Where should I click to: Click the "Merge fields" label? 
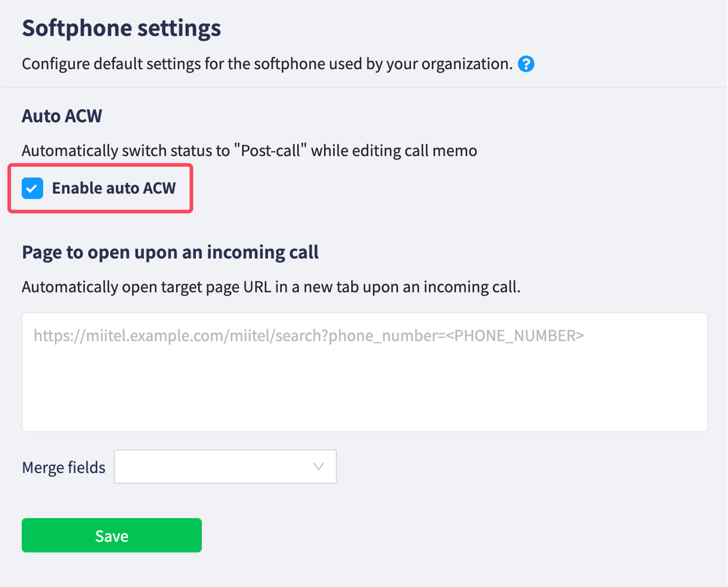coord(63,467)
